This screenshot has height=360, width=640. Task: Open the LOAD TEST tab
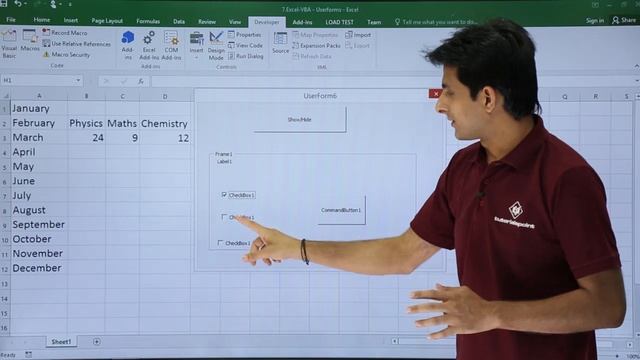[339, 22]
